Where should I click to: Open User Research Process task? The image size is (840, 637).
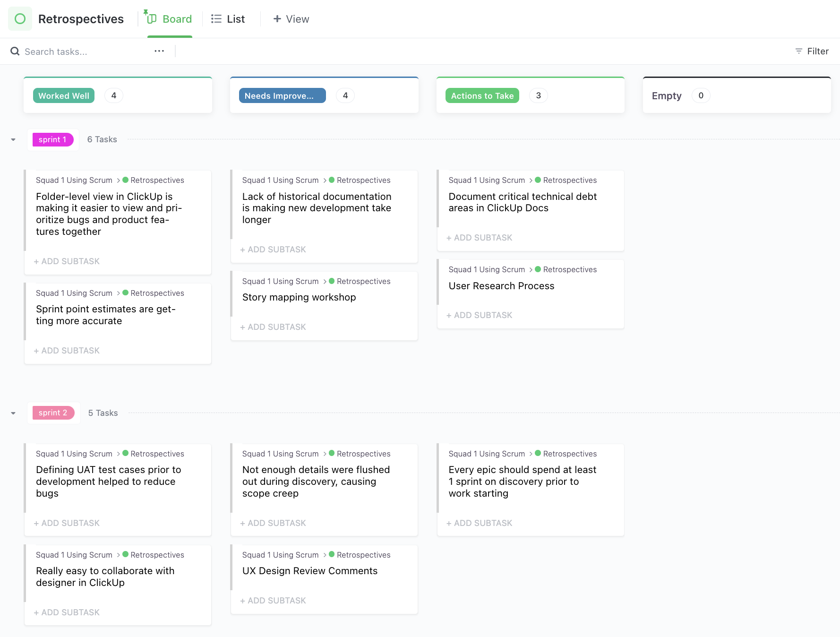pos(501,286)
